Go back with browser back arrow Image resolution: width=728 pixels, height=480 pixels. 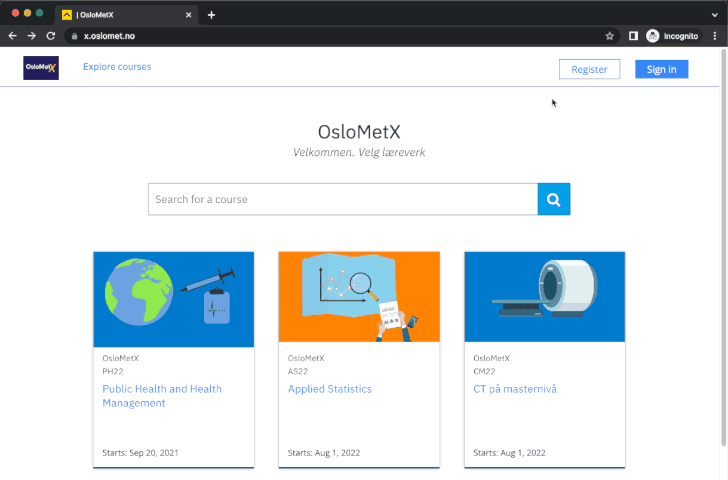pos(13,36)
